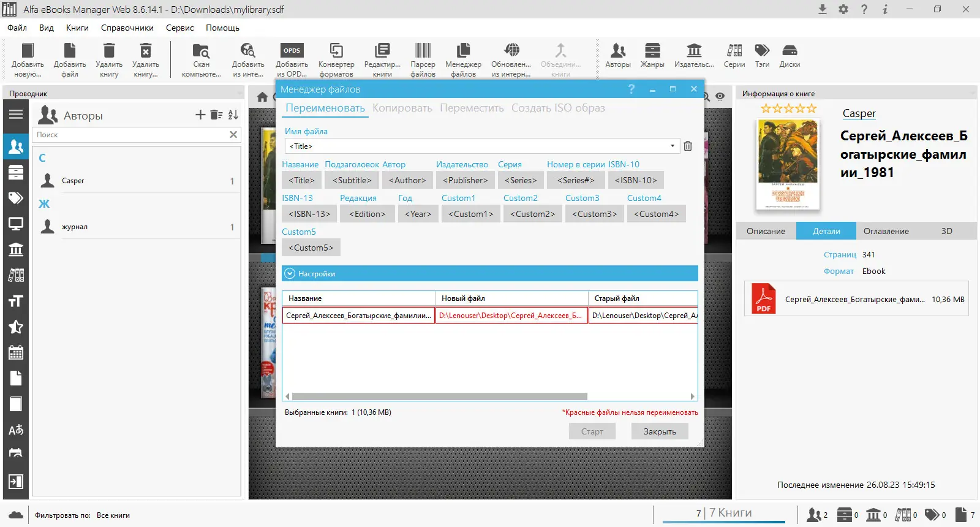Select the favorites star icon in sidebar
980x527 pixels.
click(x=16, y=327)
